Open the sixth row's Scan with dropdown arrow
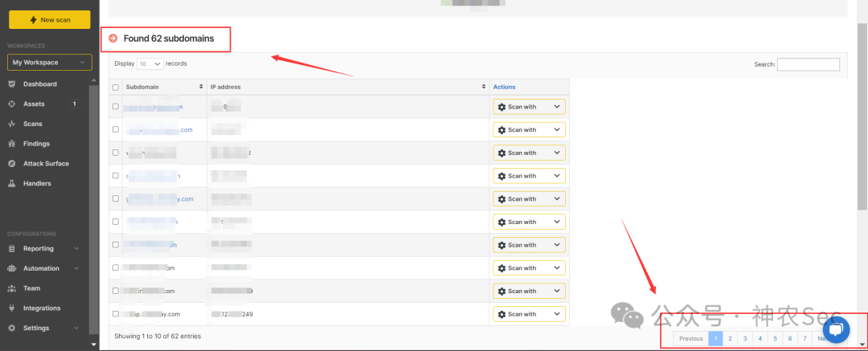868x351 pixels. (x=557, y=222)
